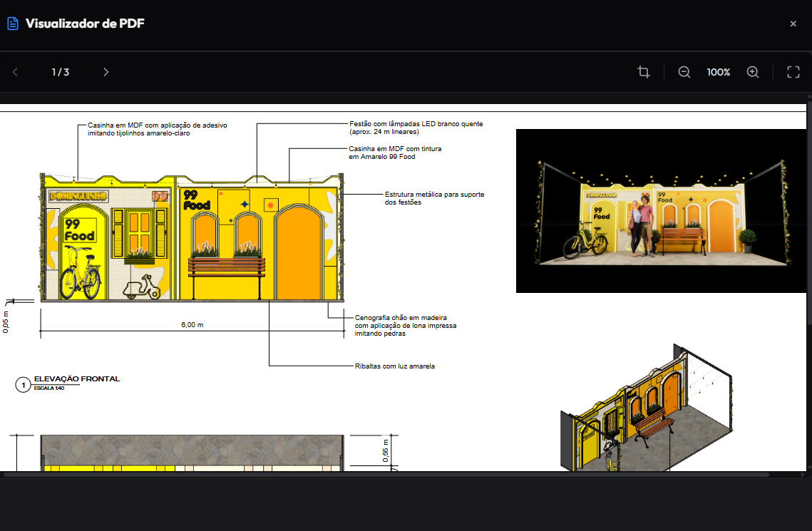
Task: Enter fullscreen view mode
Action: 793,72
